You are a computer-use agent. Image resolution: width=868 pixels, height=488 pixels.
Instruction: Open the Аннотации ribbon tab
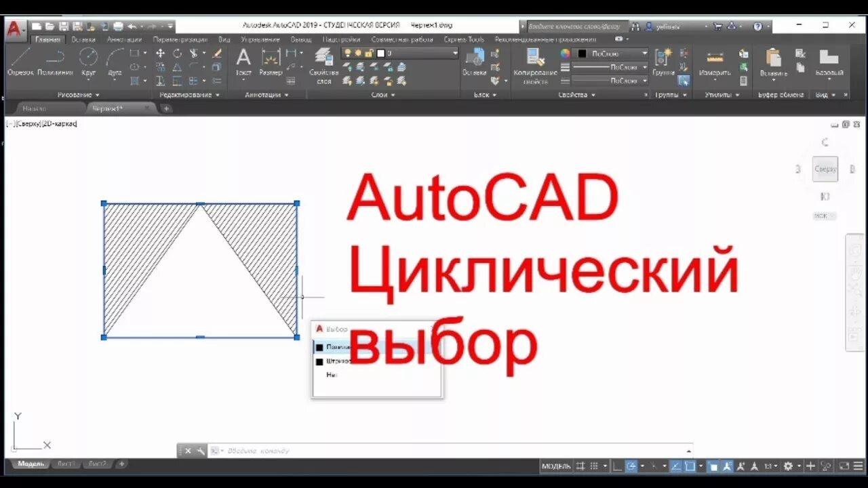[x=124, y=39]
